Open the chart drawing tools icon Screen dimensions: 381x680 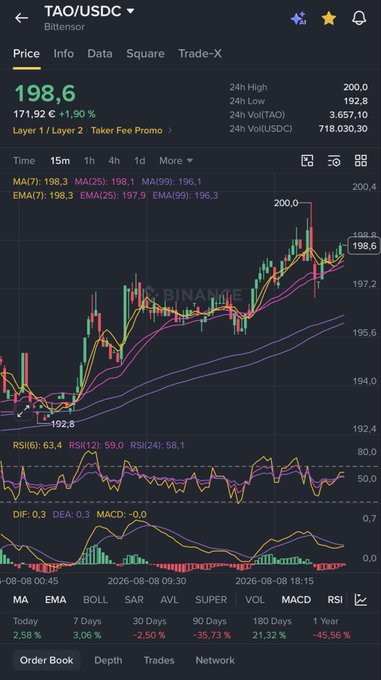pos(307,160)
